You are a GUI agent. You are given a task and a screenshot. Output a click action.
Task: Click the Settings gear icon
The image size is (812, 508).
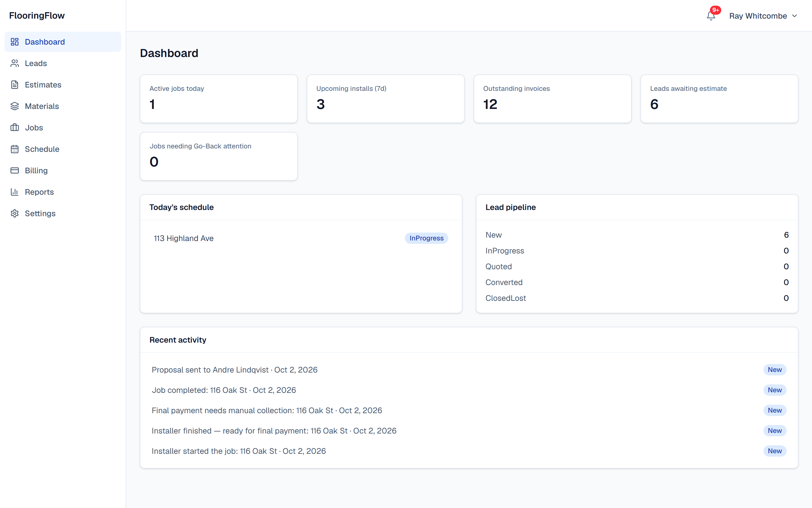pyautogui.click(x=14, y=213)
